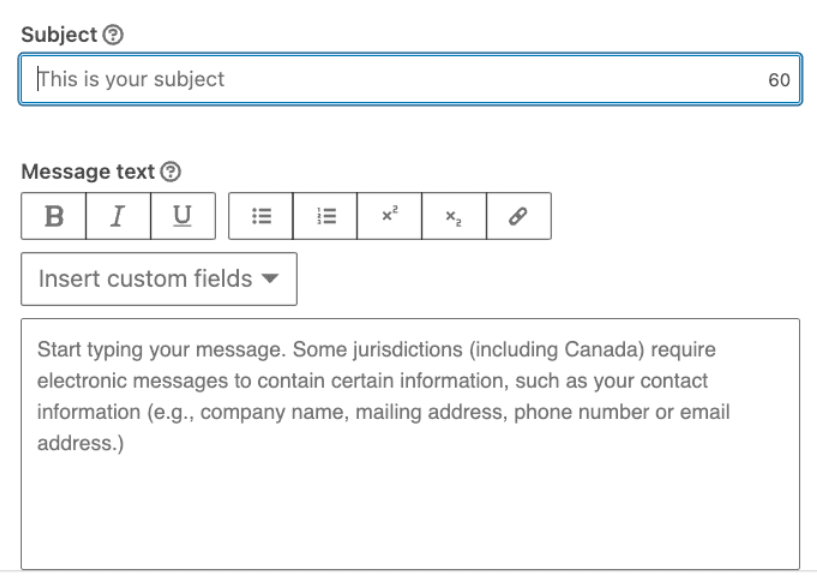This screenshot has height=585, width=817.
Task: Toggle italic formatting
Action: [118, 216]
